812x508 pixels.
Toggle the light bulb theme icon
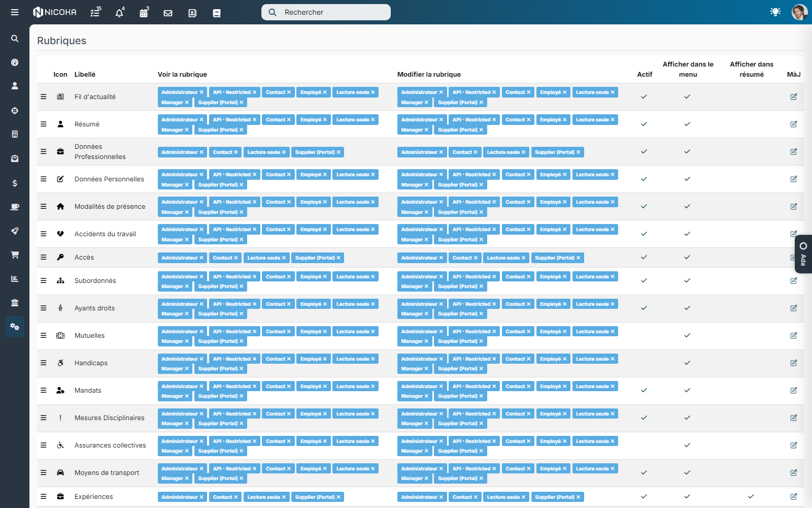775,12
